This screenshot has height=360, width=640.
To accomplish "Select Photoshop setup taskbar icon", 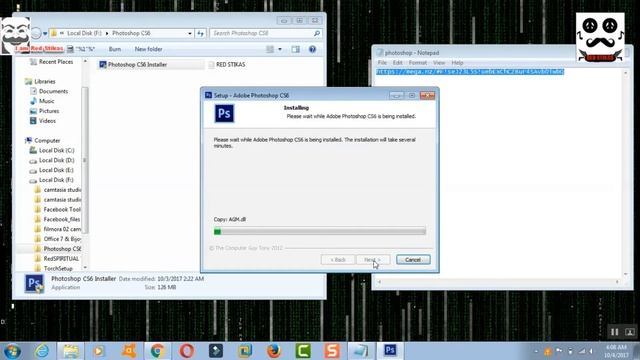I will tap(390, 351).
